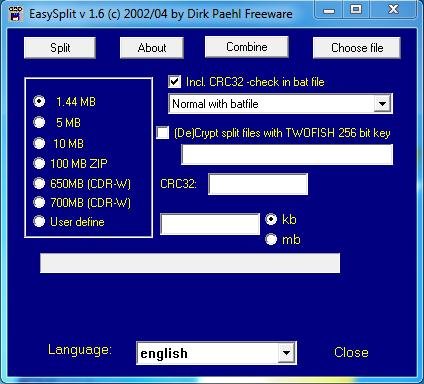
Task: Minimize the EasySplit window
Action: pyautogui.click(x=329, y=10)
